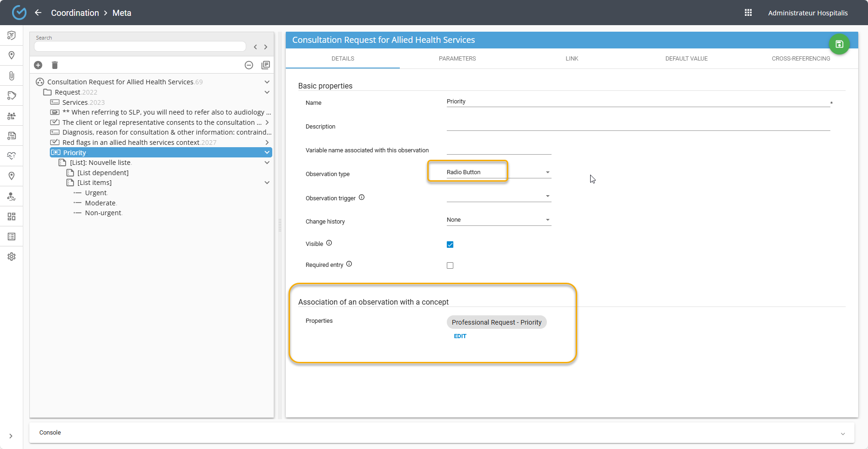
Task: Click the EDIT link under Properties
Action: coord(460,336)
